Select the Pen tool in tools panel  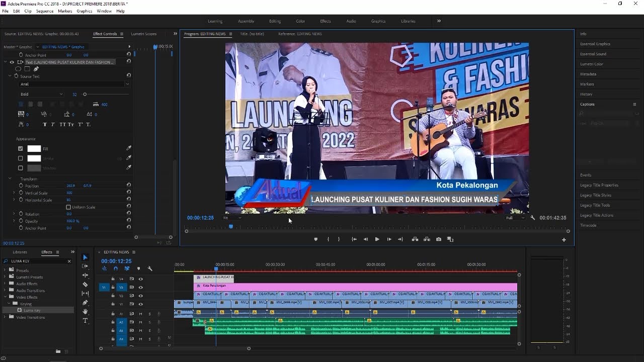point(85,302)
